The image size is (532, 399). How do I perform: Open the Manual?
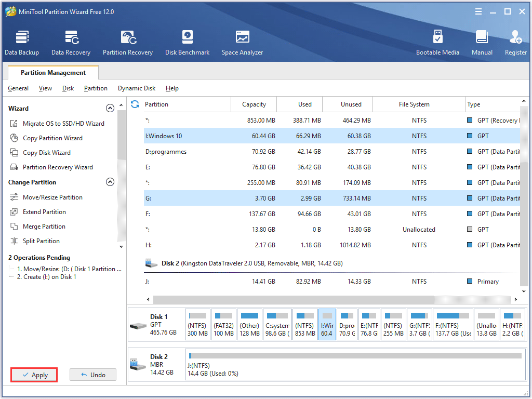coord(482,42)
